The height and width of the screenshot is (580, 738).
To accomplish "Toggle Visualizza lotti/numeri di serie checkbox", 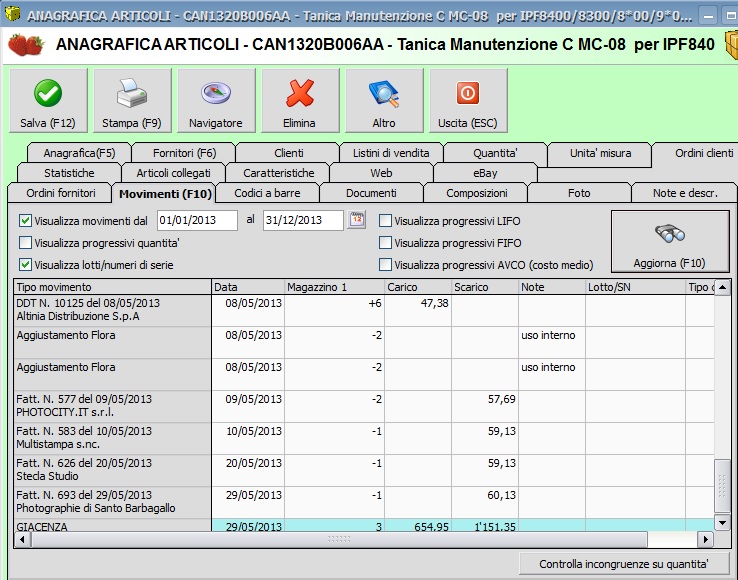I will [x=25, y=265].
